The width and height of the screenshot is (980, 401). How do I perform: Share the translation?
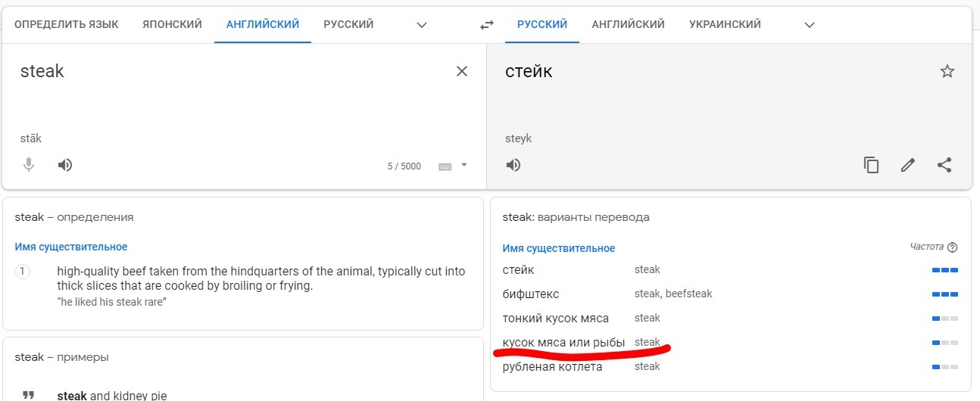pos(944,165)
